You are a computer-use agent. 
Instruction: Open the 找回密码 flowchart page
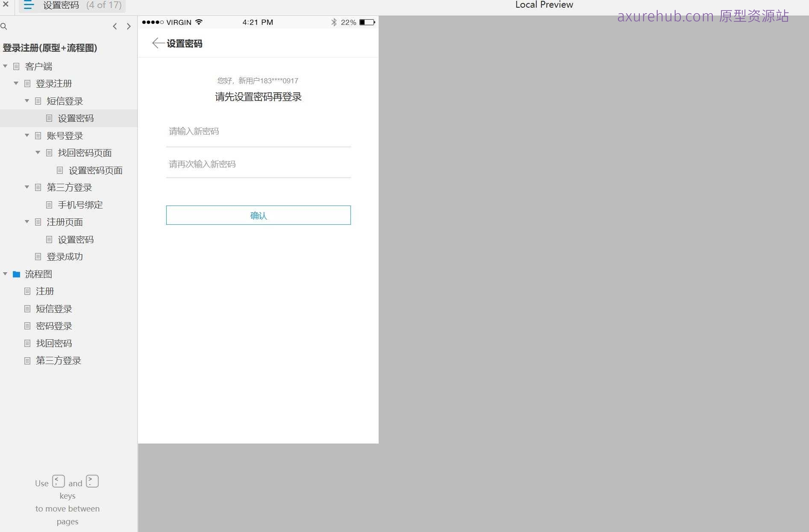pos(54,343)
